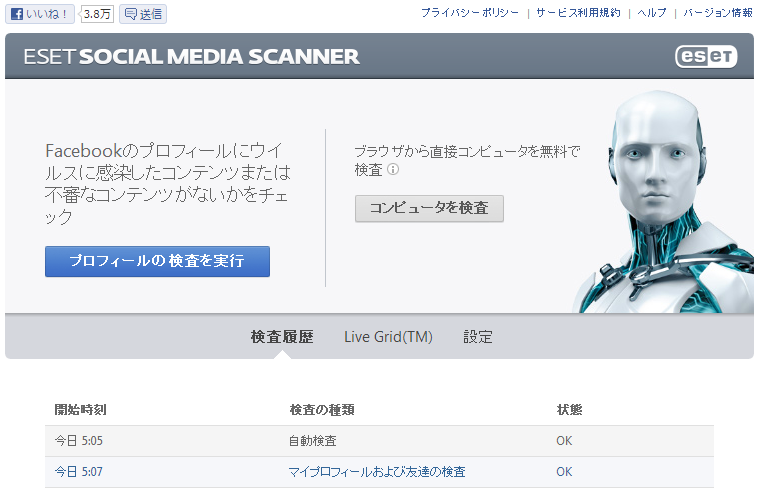Click the info icon beside 検査 text
Image resolution: width=761 pixels, height=496 pixels.
pyautogui.click(x=393, y=169)
